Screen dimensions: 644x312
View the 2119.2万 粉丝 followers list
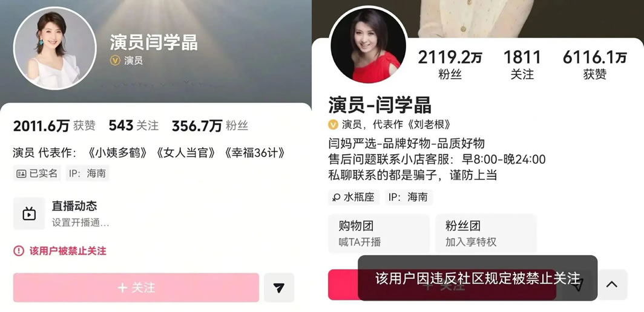pyautogui.click(x=450, y=65)
